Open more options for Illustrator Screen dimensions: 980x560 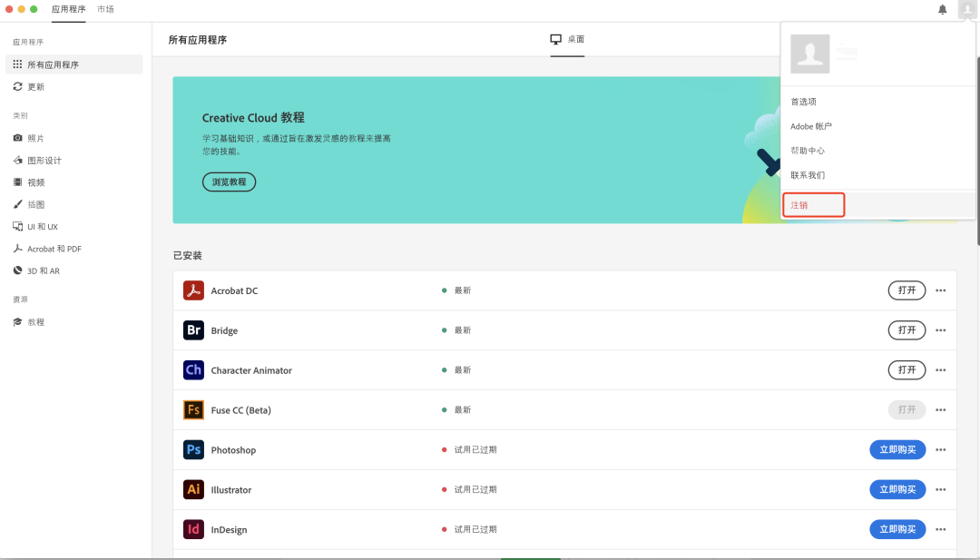(x=941, y=489)
